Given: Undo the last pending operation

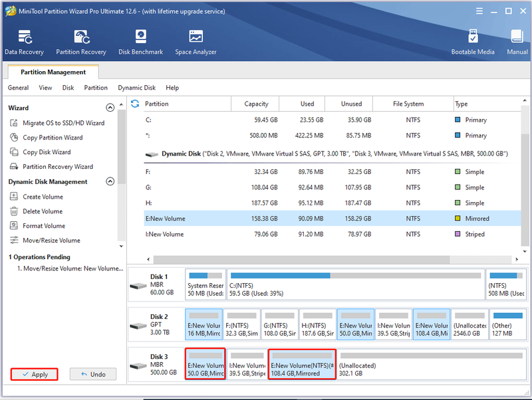Looking at the screenshot, I should [x=93, y=374].
